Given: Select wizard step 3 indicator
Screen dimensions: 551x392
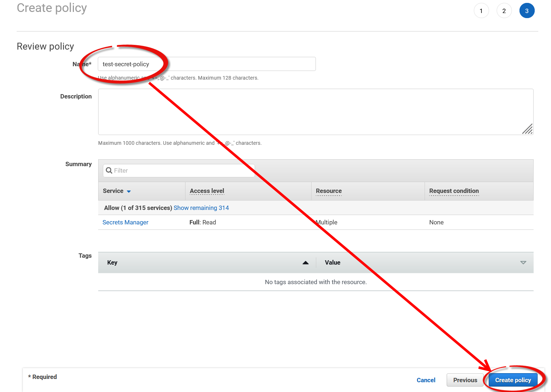Looking at the screenshot, I should [x=527, y=11].
